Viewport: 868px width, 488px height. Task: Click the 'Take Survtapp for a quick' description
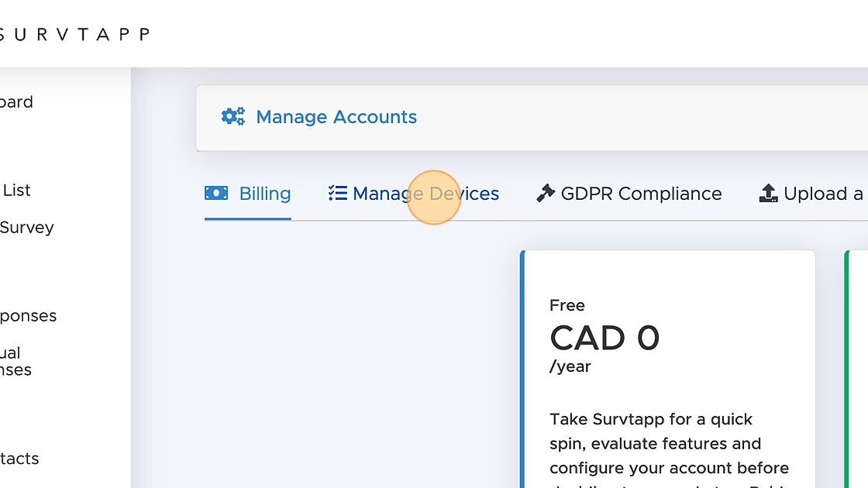pyautogui.click(x=651, y=419)
